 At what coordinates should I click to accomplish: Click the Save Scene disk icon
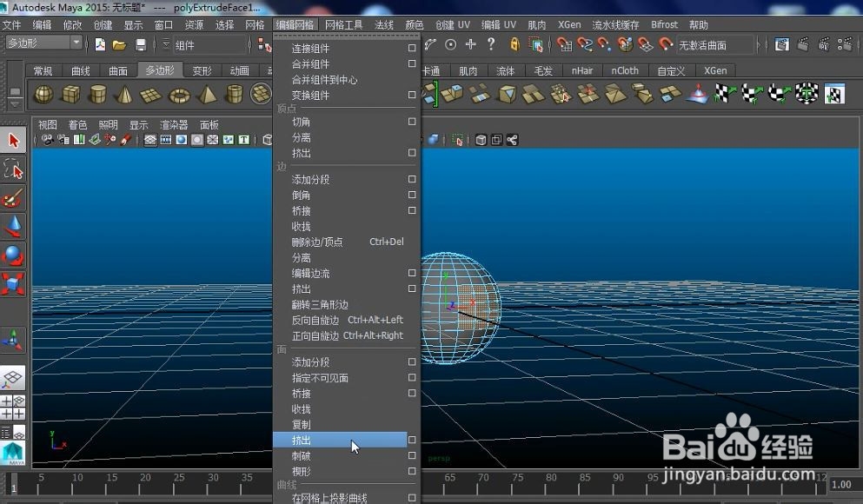(141, 44)
